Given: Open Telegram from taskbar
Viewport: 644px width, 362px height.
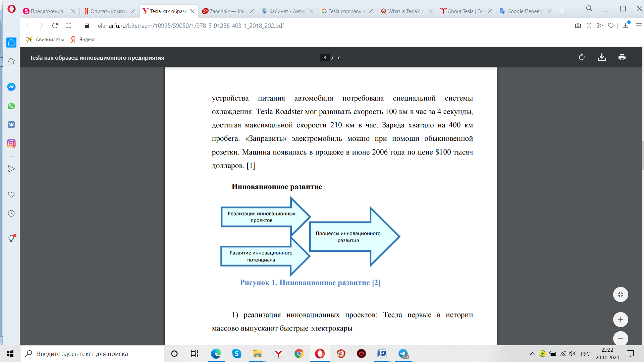Looking at the screenshot, I should point(403,354).
